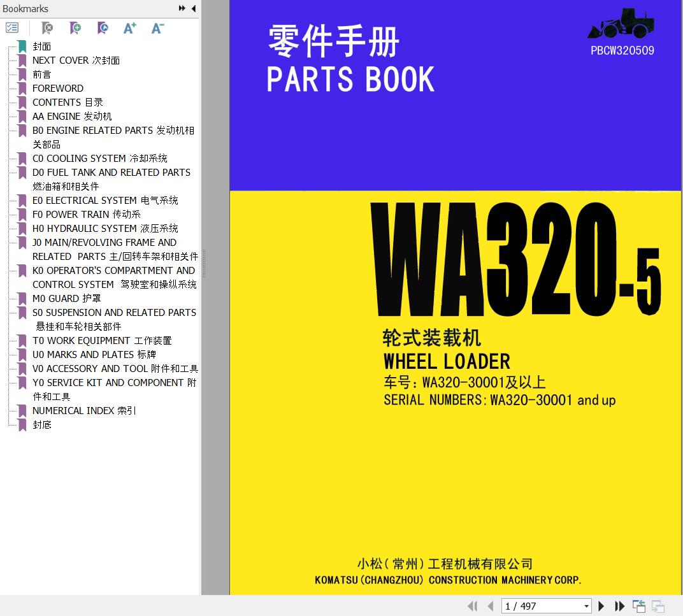Go to the first page

pos(473,606)
